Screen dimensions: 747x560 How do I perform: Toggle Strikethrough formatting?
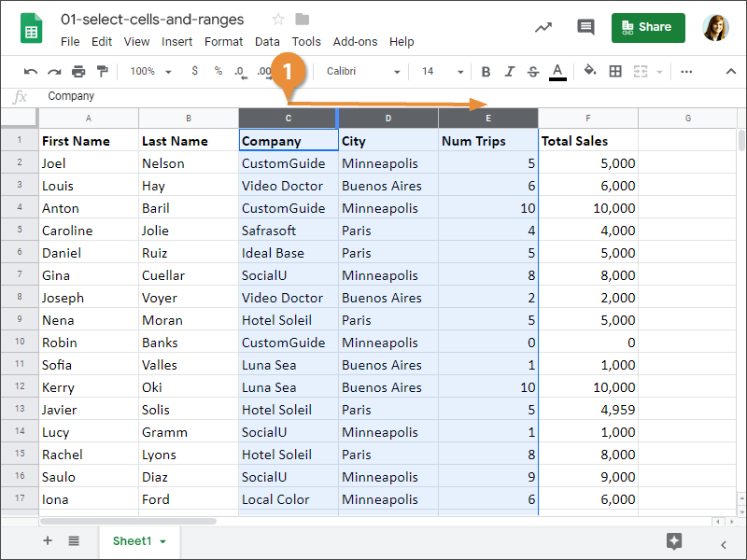533,72
